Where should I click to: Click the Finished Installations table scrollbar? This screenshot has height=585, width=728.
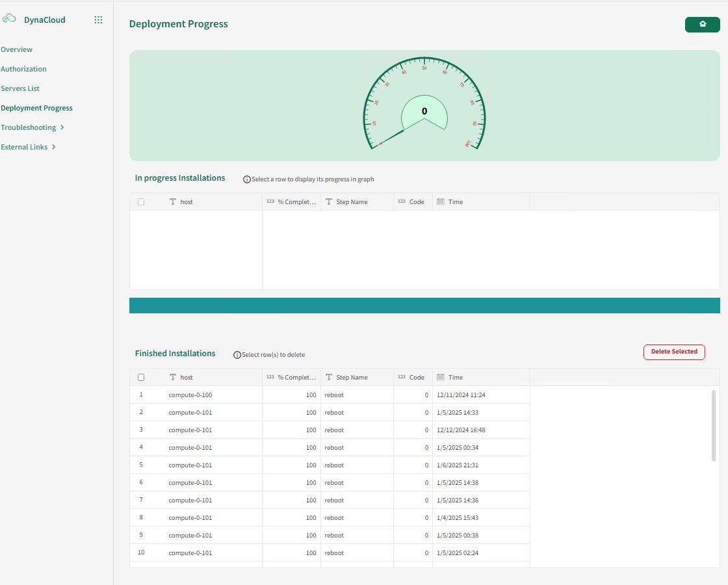(714, 426)
